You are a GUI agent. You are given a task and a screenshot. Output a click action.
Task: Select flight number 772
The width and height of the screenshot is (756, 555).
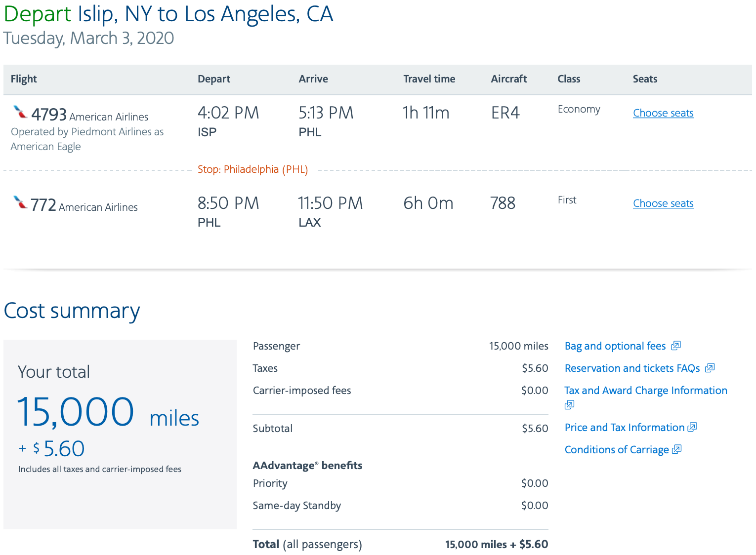click(x=43, y=205)
